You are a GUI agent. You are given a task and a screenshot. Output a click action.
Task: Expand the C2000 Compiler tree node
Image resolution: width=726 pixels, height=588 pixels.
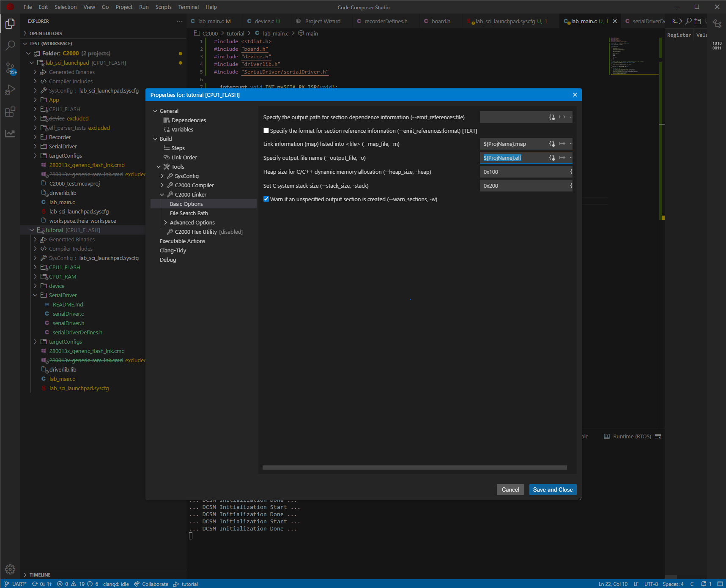coord(162,185)
